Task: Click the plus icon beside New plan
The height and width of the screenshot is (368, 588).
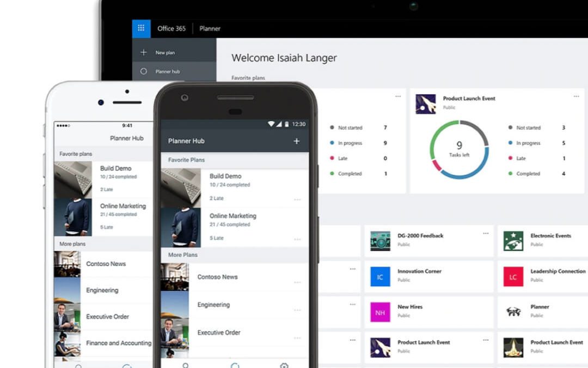Action: (144, 52)
